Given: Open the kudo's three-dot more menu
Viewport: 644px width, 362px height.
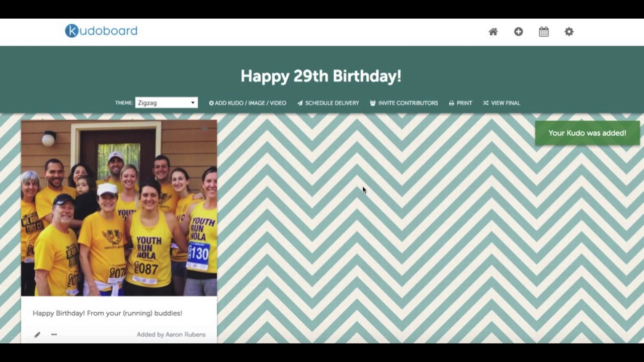Looking at the screenshot, I should 54,334.
